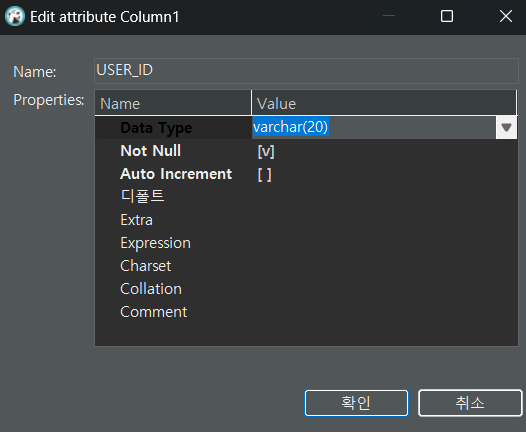526x432 pixels.
Task: Toggle the Not Null checkbox value
Action: pyautogui.click(x=266, y=151)
